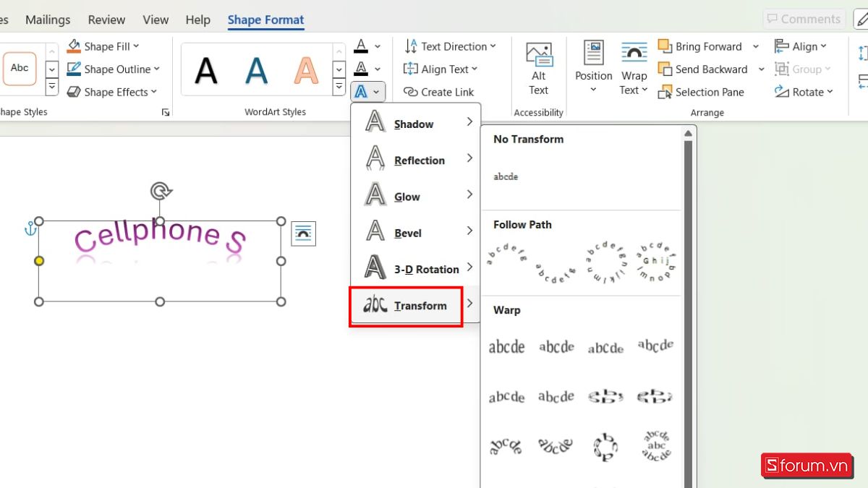Go to next row of Shape Styles
868x488 pixels.
point(51,69)
